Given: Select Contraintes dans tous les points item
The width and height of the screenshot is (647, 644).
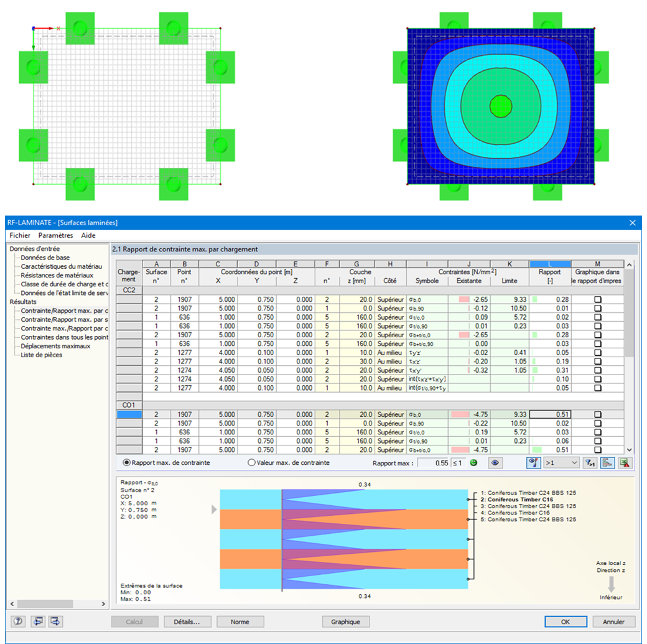Looking at the screenshot, I should (x=64, y=337).
